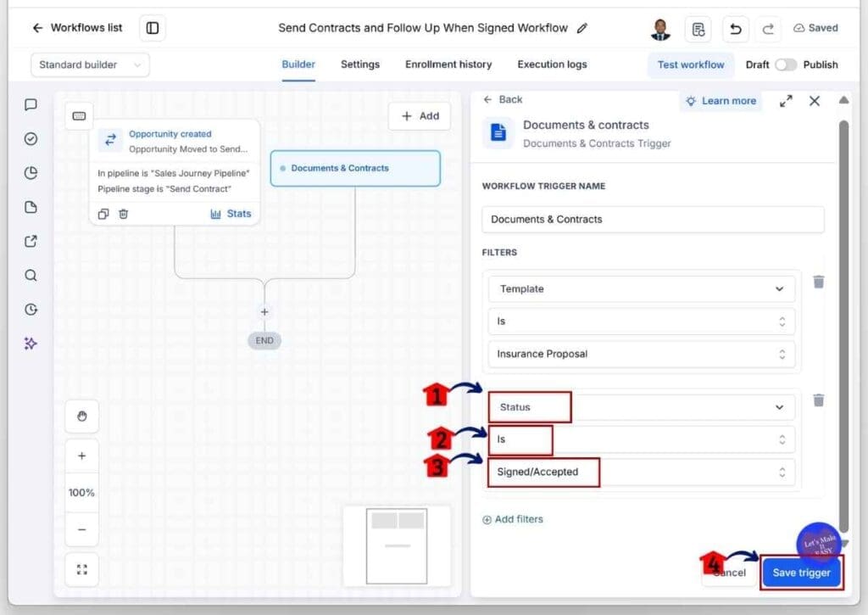Open the Enrollment history tab
Viewport: 868px width, 615px height.
click(448, 64)
